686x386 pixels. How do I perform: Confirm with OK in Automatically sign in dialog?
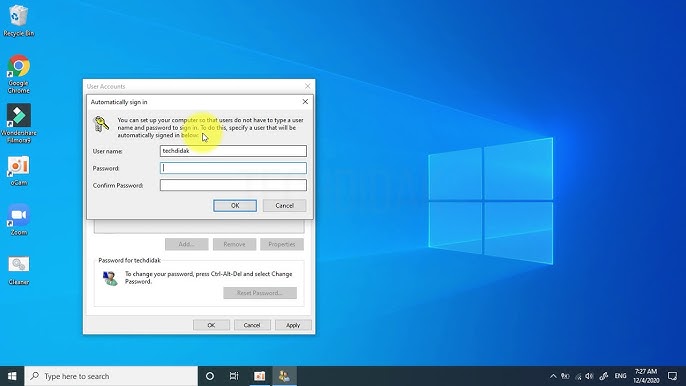[x=235, y=206]
